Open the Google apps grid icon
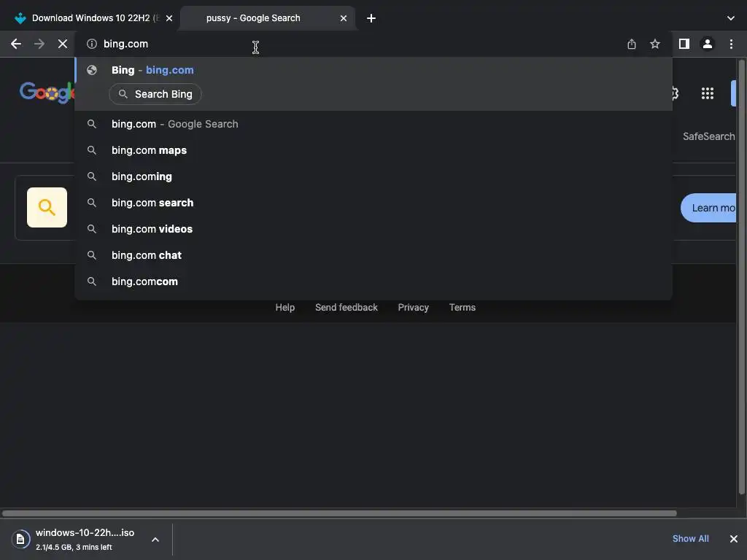The width and height of the screenshot is (747, 560). (708, 93)
